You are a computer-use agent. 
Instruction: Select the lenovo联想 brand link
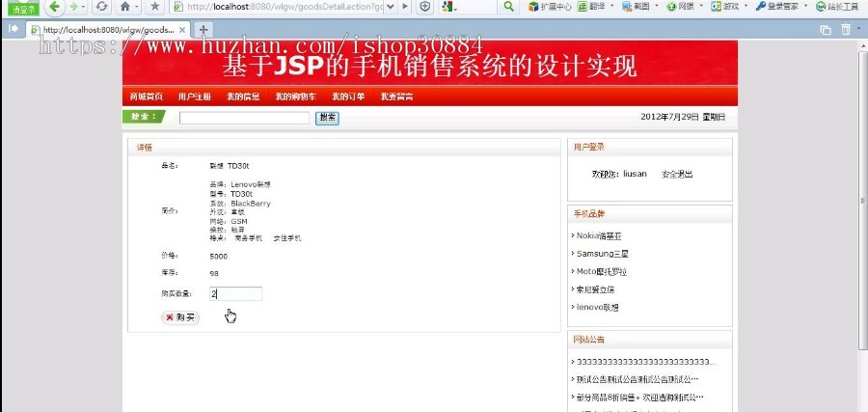[597, 308]
